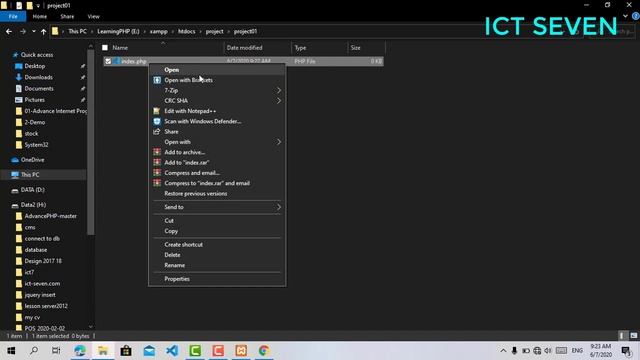This screenshot has height=360, width=640.
Task: Open Mail app on taskbar
Action: tap(149, 351)
